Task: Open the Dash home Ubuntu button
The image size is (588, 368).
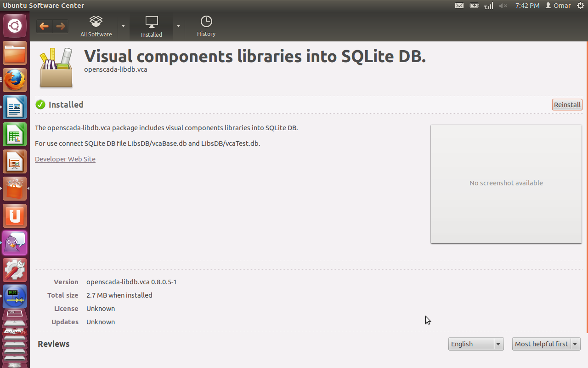Action: [15, 26]
